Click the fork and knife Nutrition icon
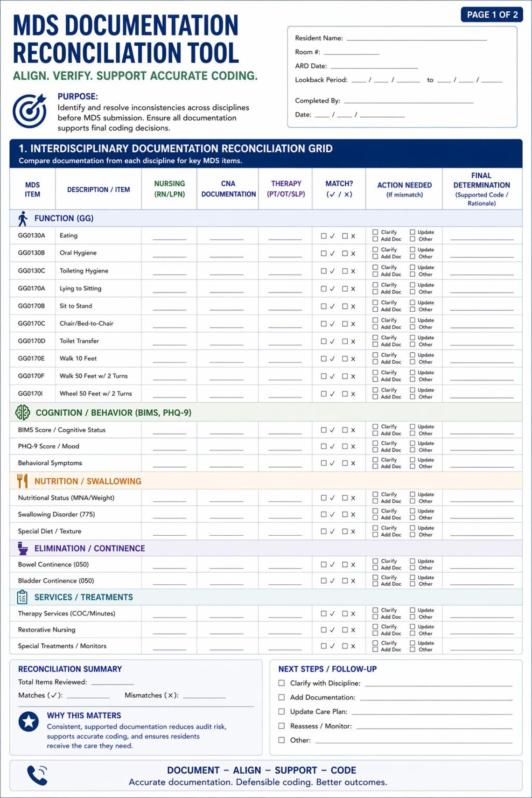The image size is (532, 798). pyautogui.click(x=22, y=481)
